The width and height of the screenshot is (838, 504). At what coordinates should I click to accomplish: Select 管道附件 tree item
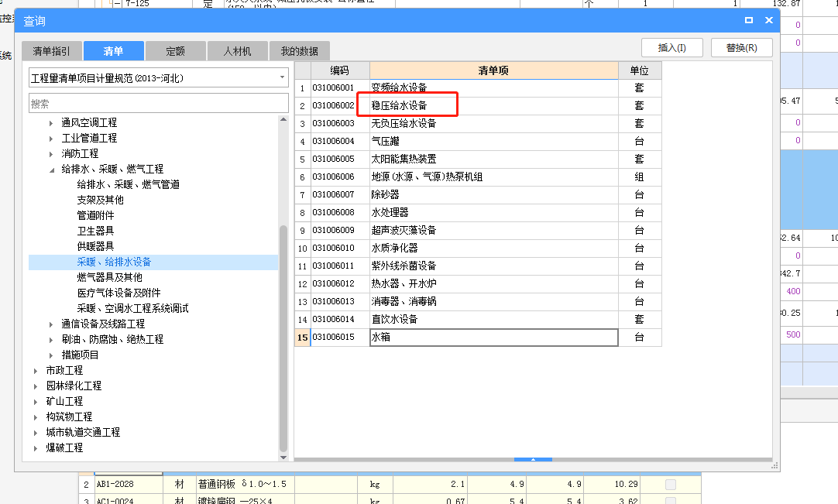pos(96,215)
